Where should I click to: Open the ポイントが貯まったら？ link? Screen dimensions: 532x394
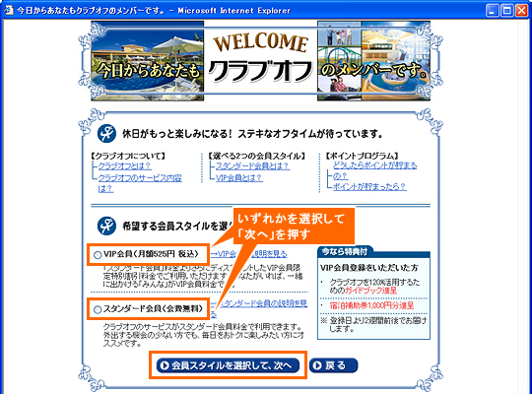(x=369, y=186)
